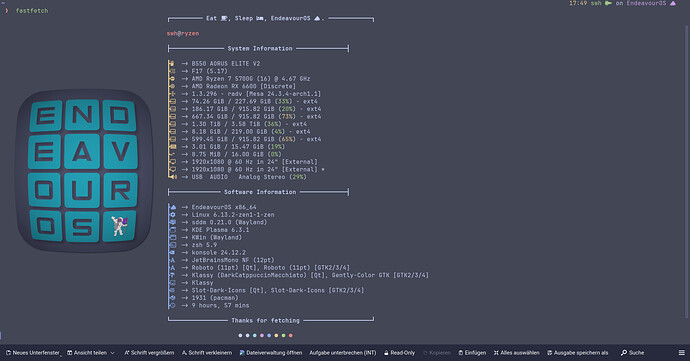Click the terminal vertical scrollbar
Image resolution: width=690 pixels, height=361 pixels.
click(687, 172)
